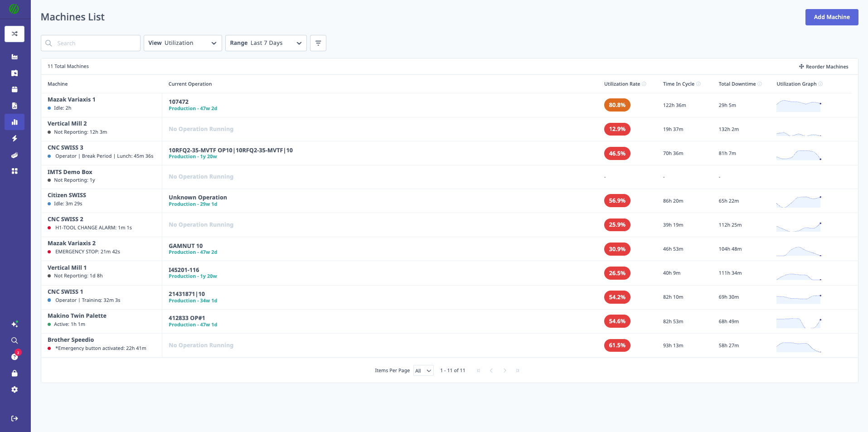Select the highlighted bar chart sidebar icon
Screen dimensions: 868x432
tap(15, 122)
